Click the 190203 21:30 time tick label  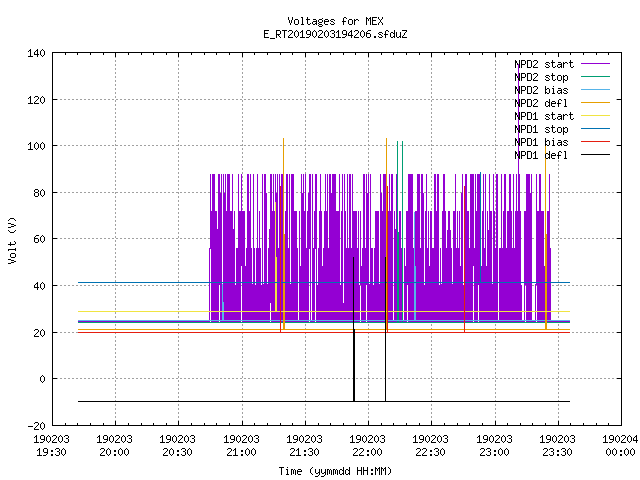pos(304,446)
